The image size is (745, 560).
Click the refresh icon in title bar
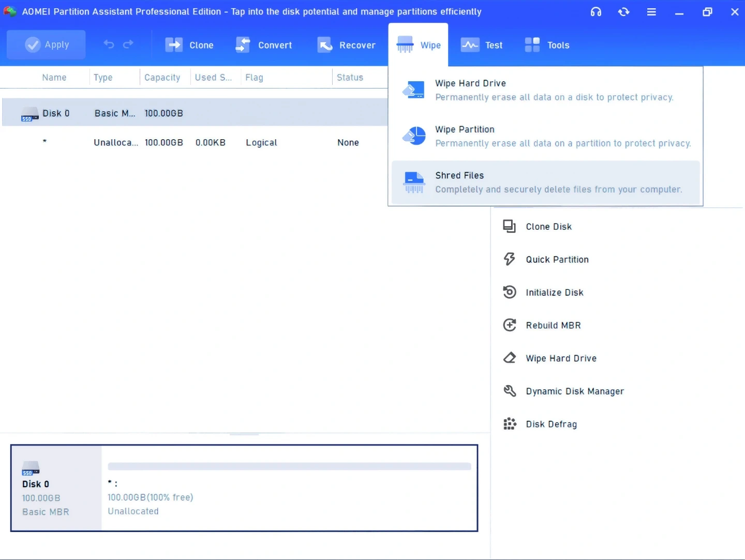(623, 12)
